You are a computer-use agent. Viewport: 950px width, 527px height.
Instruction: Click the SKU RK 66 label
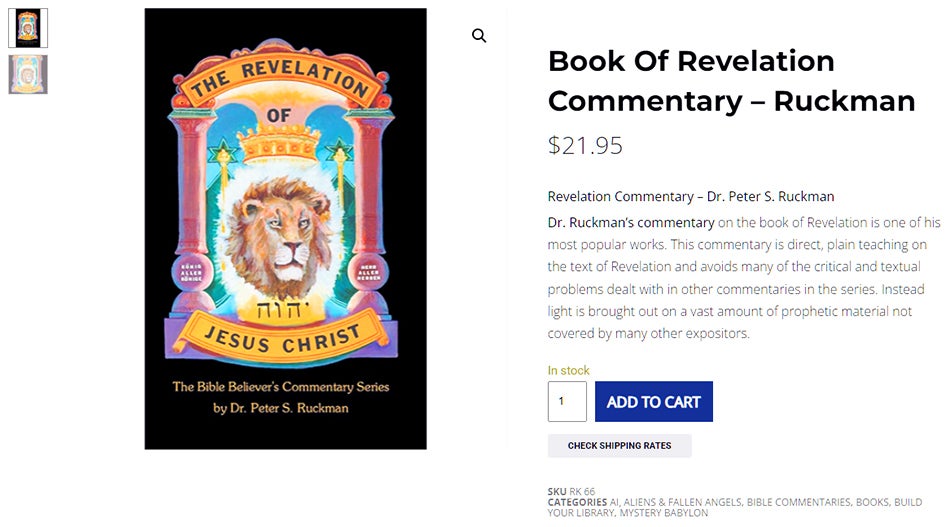pos(571,491)
